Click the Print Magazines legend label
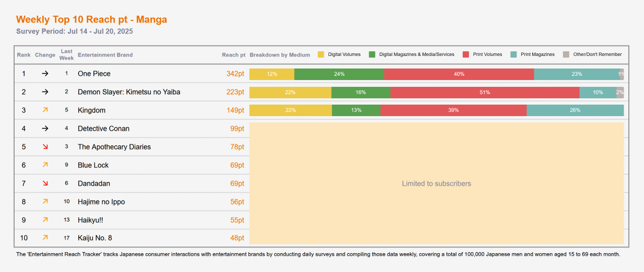 pos(538,54)
